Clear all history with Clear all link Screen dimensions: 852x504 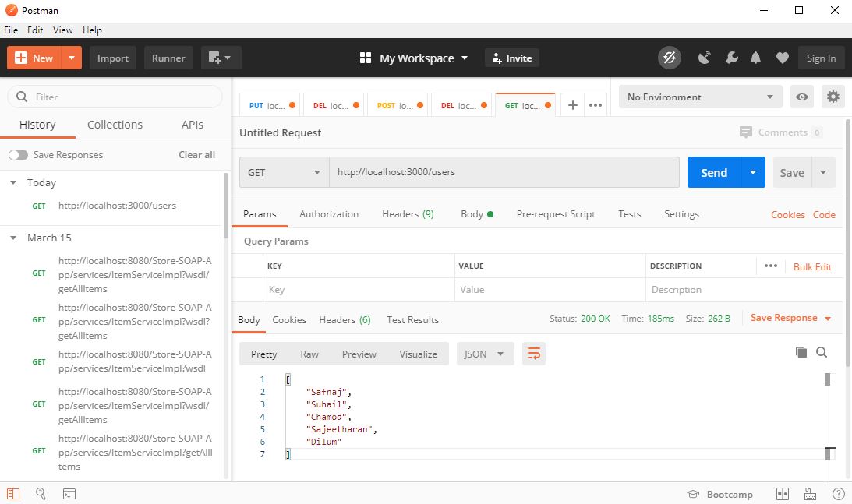coord(196,154)
